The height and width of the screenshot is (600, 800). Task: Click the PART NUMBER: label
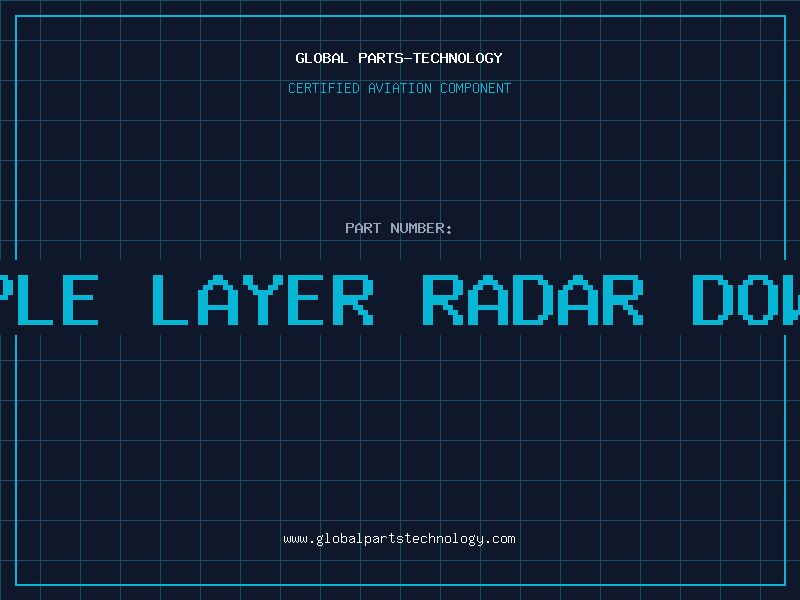pyautogui.click(x=399, y=228)
